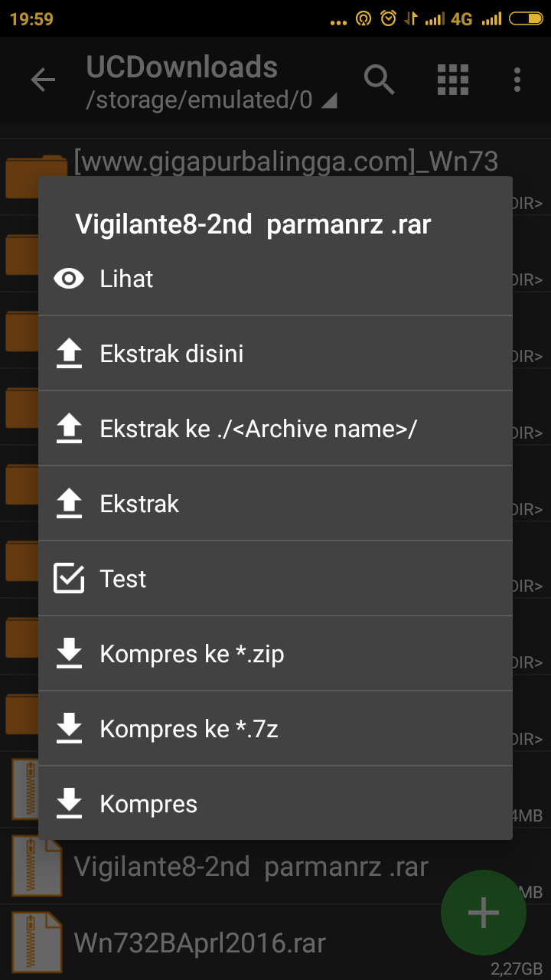The image size is (551, 980).
Task: Click the checkbox icon next to Test
Action: pos(69,579)
